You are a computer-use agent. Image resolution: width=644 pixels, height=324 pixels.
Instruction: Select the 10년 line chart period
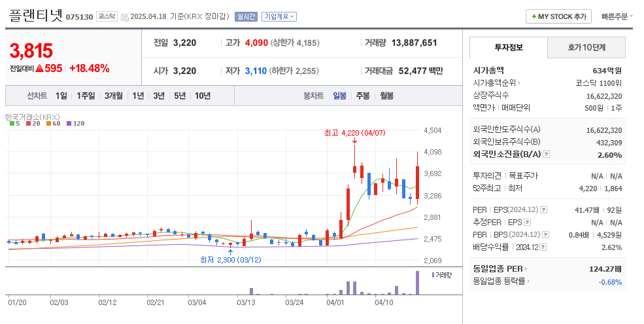(203, 96)
